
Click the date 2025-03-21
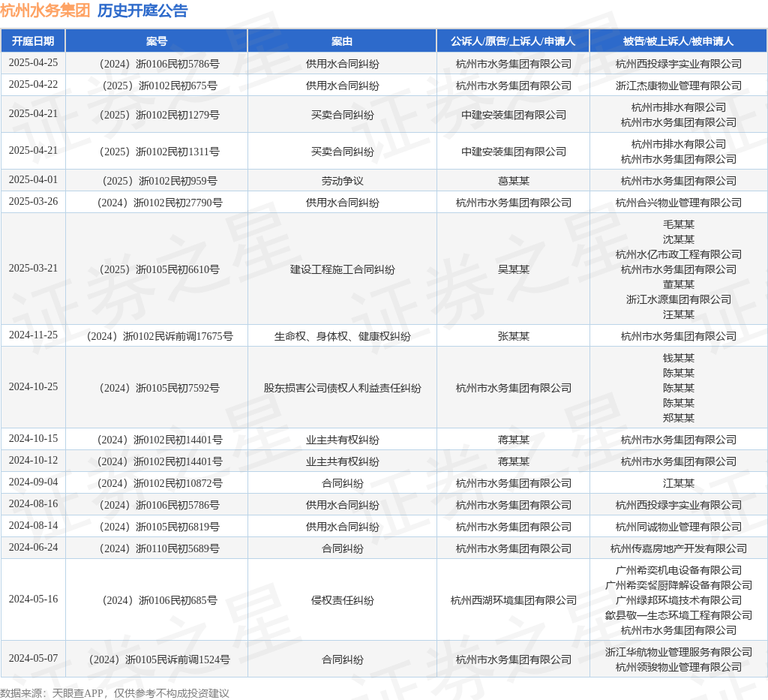coord(33,268)
